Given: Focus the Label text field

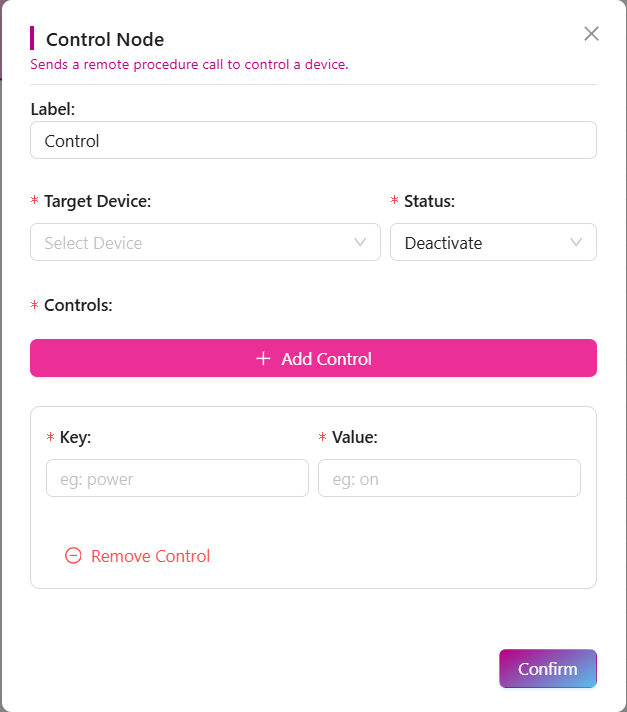Looking at the screenshot, I should click(313, 141).
